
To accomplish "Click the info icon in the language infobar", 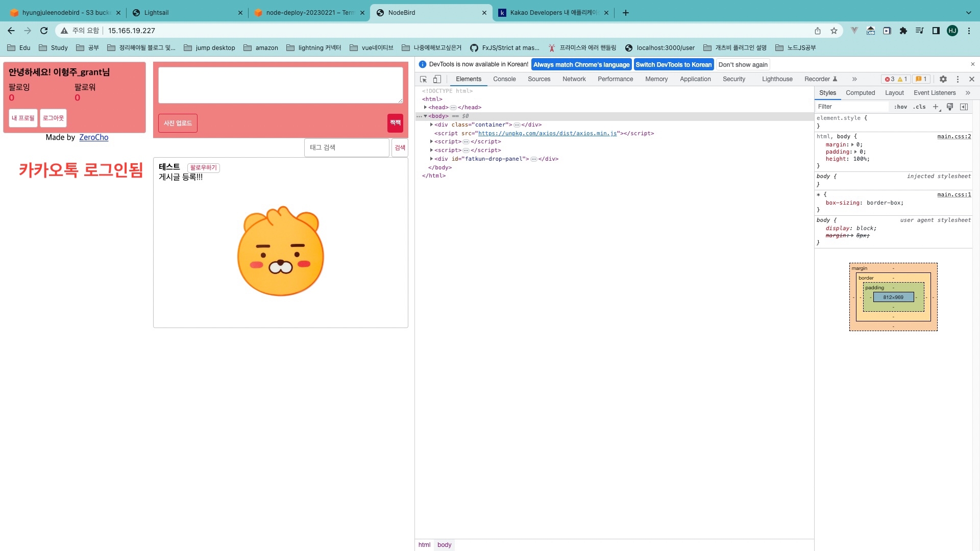I will (423, 64).
